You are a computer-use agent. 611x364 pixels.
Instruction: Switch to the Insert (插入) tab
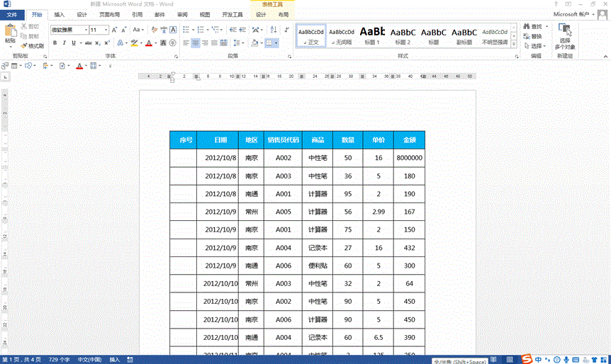pos(60,14)
